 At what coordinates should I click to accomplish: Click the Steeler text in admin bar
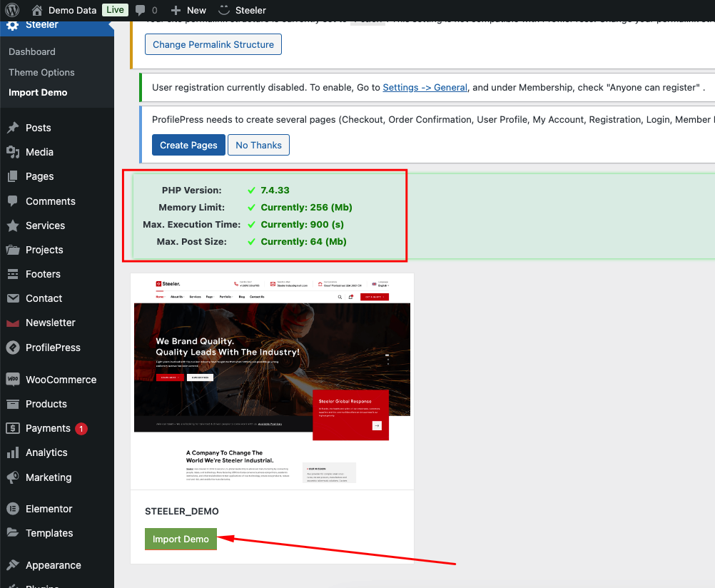tap(250, 10)
